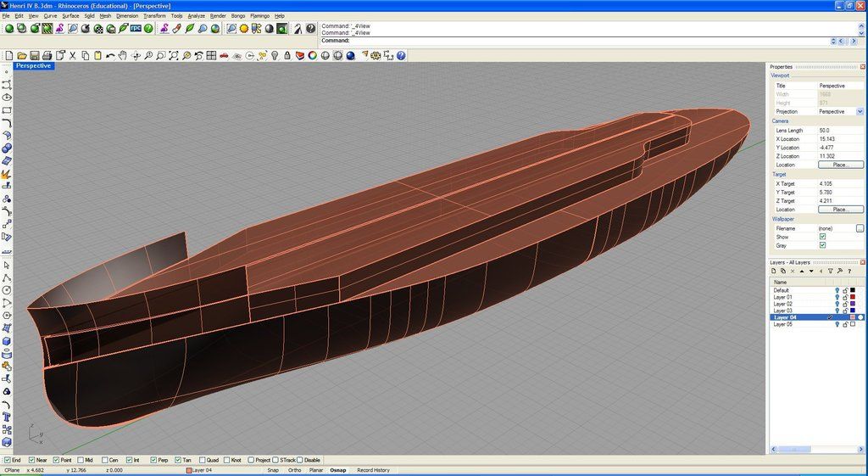Viewport: 868px width, 476px height.
Task: Click the red car icon in the toolbar
Action: (224, 55)
